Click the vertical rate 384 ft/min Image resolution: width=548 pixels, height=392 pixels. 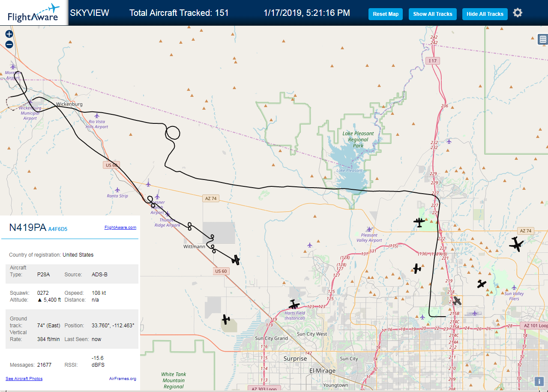(49, 339)
